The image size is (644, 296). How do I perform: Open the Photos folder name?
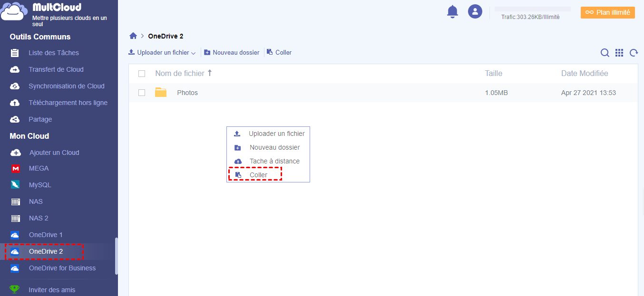click(187, 93)
